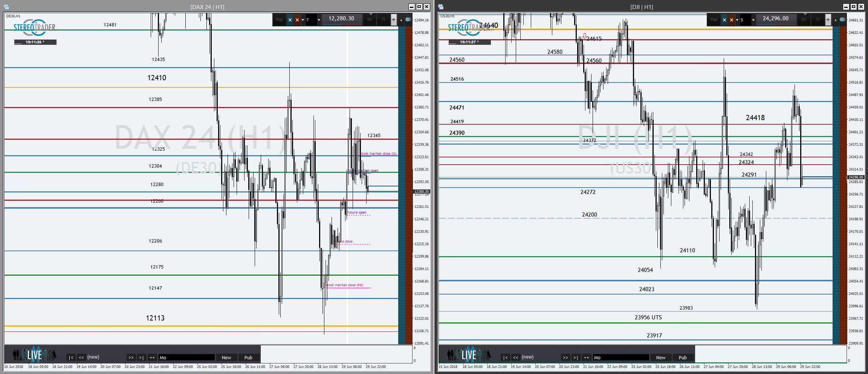Click the Mo name field in DAX bar
868x374 pixels.
[186, 357]
